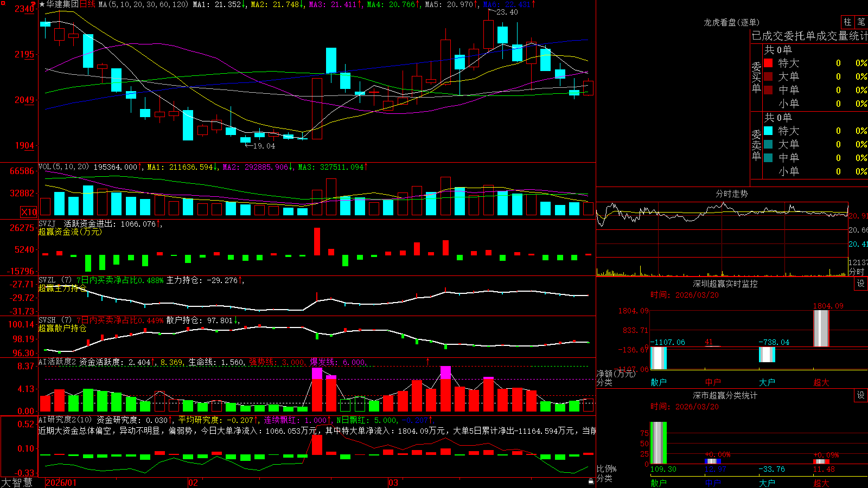The image size is (868, 488).
Task: Click the 超赢散户持仓 label
Action: [x=62, y=329]
